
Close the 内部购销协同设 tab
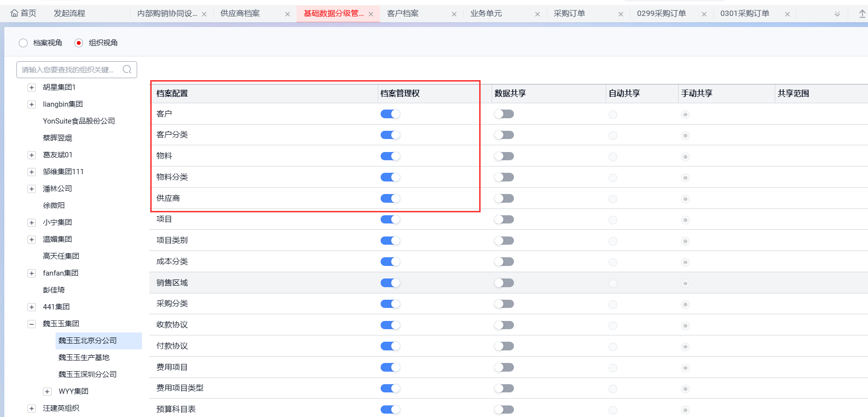coord(204,14)
